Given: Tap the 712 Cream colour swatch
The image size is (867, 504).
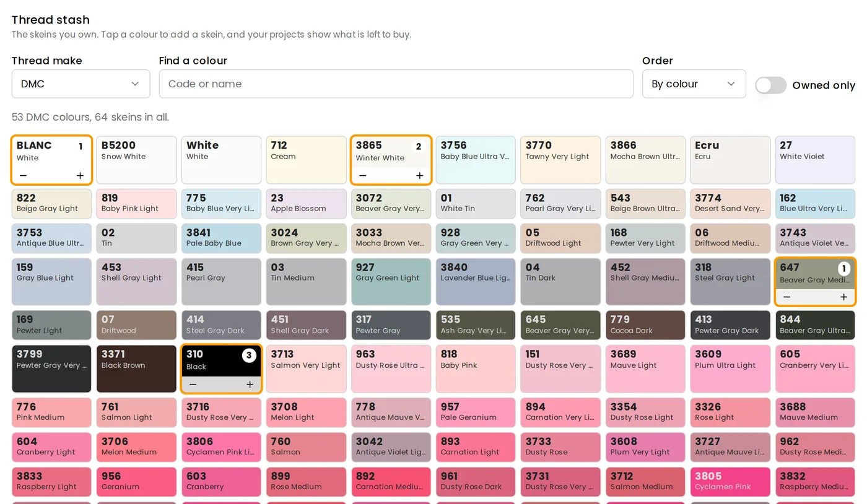Looking at the screenshot, I should [306, 160].
